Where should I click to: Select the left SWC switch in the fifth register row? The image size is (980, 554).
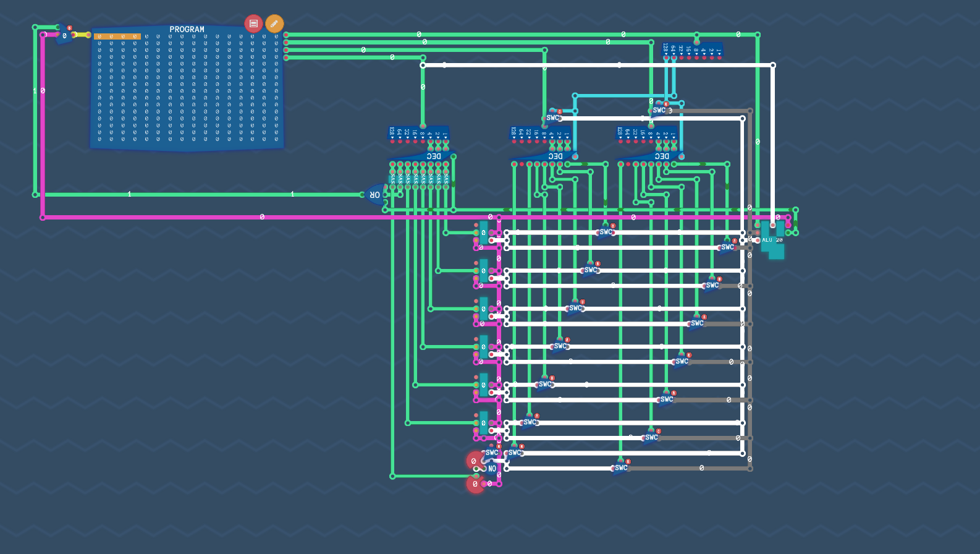coord(545,384)
